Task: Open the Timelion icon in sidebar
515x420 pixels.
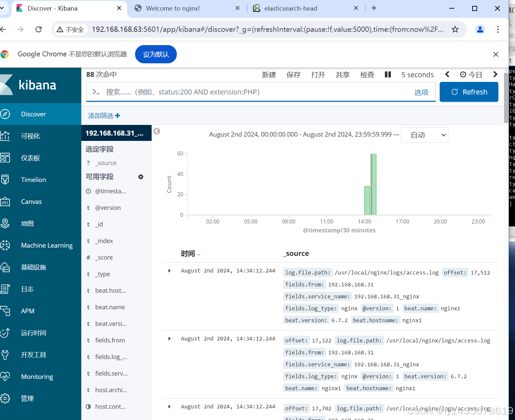Action: click(5, 180)
